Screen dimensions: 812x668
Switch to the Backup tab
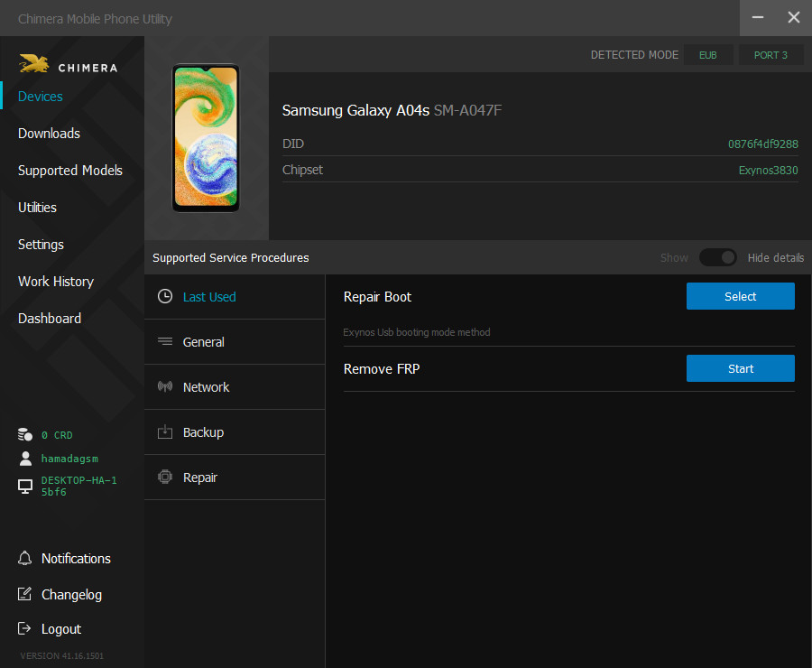pos(235,432)
